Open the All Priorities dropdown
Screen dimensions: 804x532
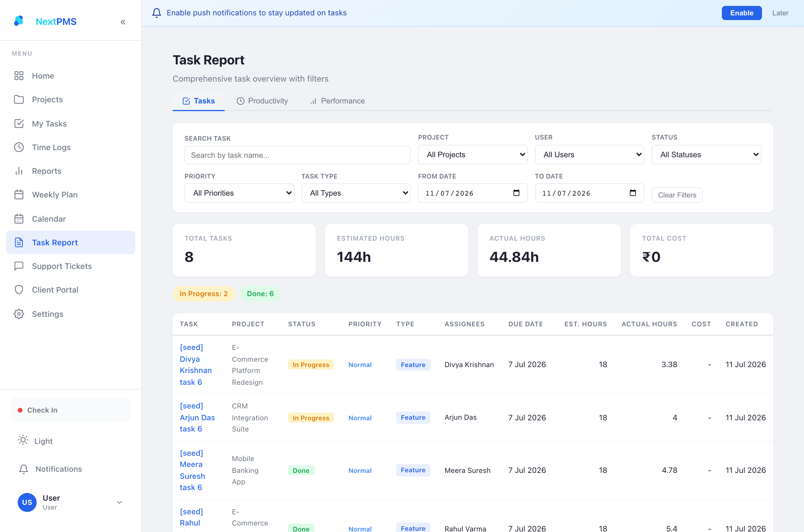tap(239, 193)
